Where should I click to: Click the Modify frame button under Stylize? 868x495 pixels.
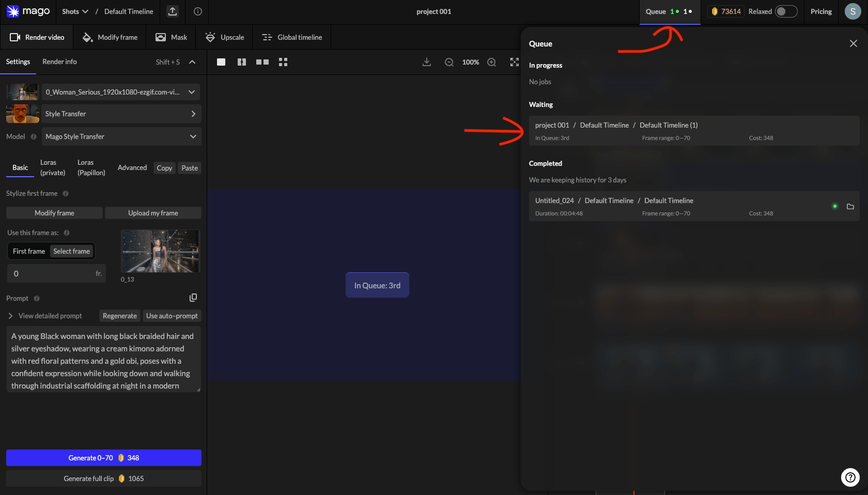(54, 213)
